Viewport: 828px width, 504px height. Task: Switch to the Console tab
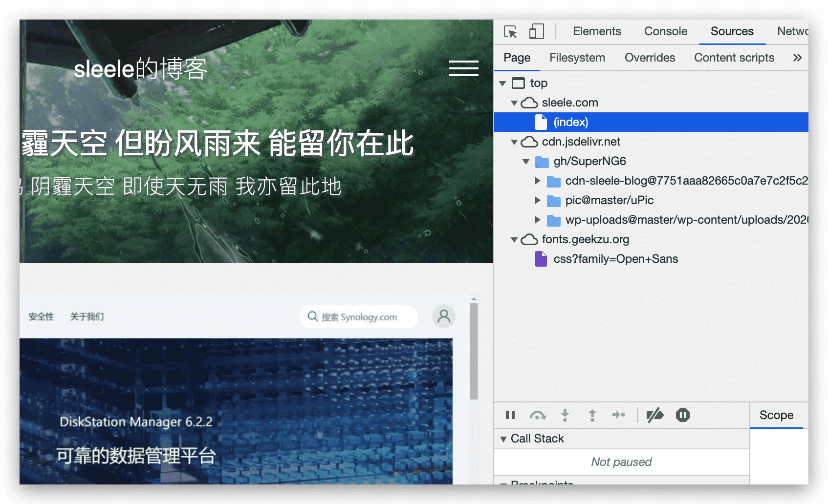(x=666, y=31)
